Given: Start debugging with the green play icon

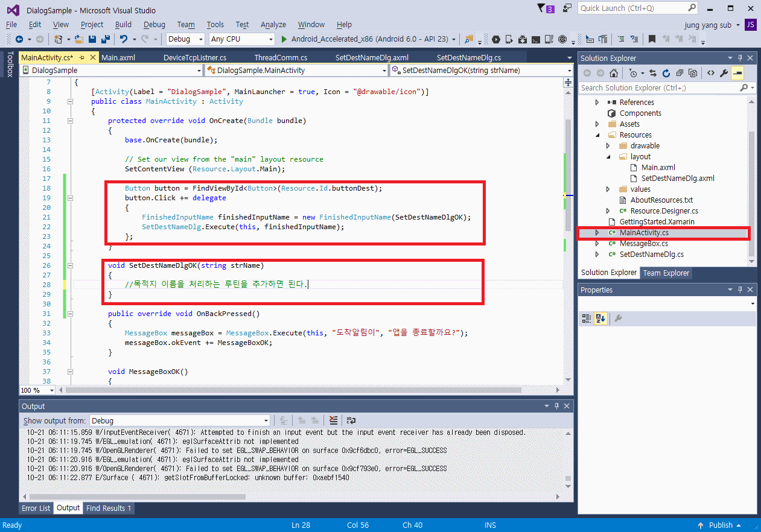Looking at the screenshot, I should tap(285, 39).
